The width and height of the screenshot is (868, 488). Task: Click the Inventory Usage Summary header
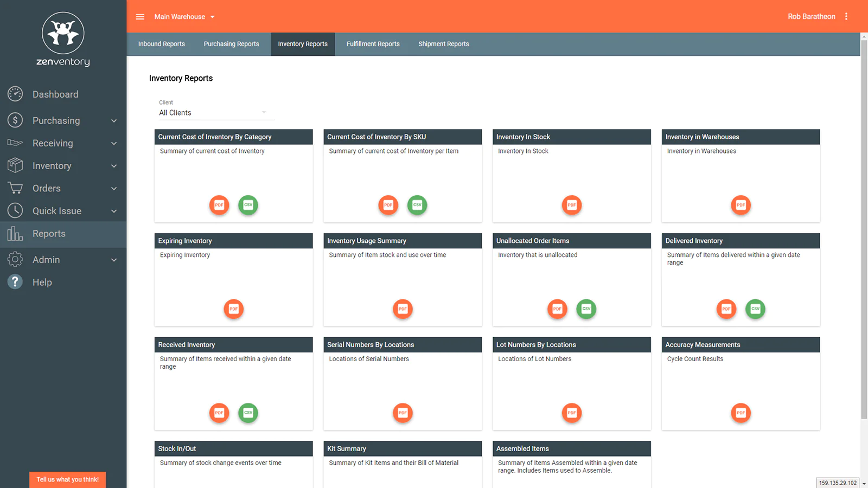pos(403,241)
